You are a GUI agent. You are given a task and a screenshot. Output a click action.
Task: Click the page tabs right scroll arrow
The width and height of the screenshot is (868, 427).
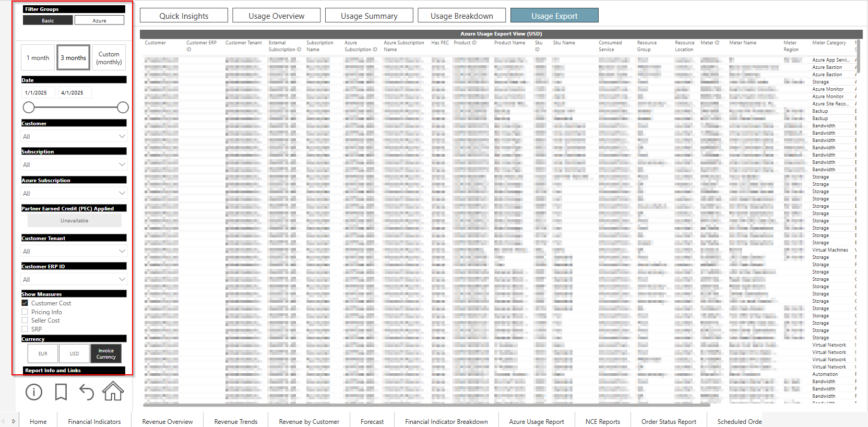pos(14,421)
